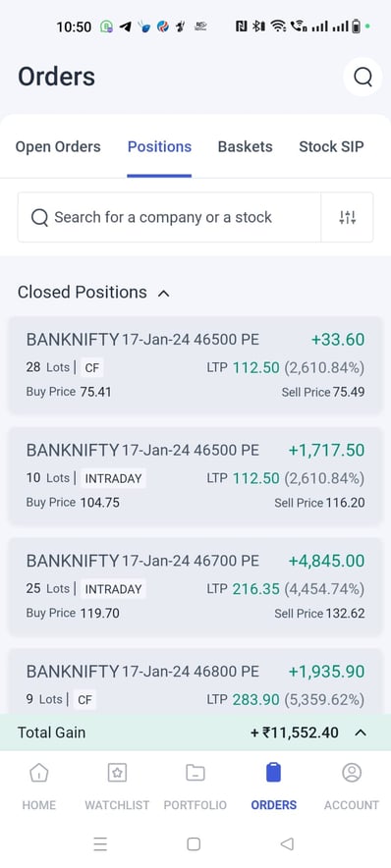Tap the Android back triangle button

[x=286, y=843]
